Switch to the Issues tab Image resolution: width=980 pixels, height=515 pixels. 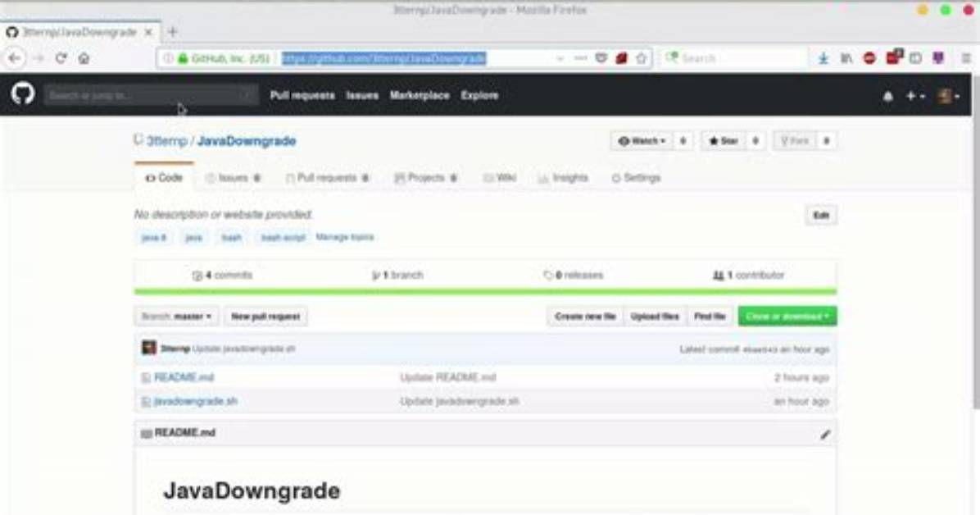click(x=234, y=178)
